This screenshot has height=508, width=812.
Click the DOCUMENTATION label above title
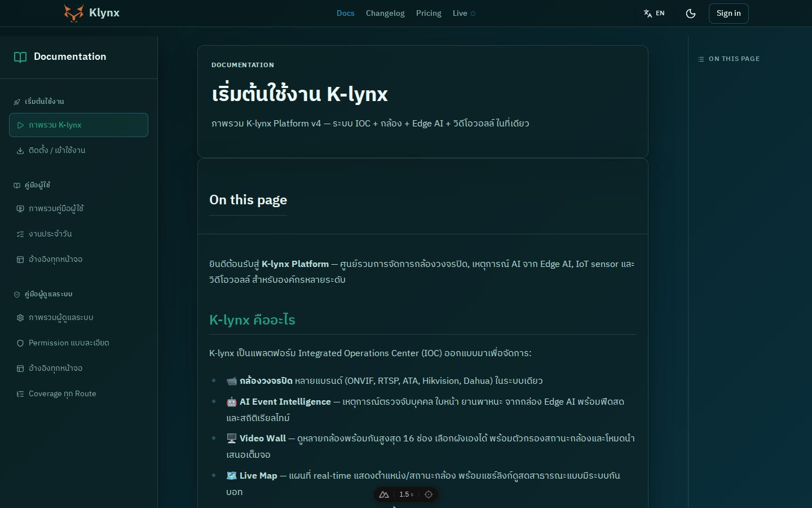[242, 65]
